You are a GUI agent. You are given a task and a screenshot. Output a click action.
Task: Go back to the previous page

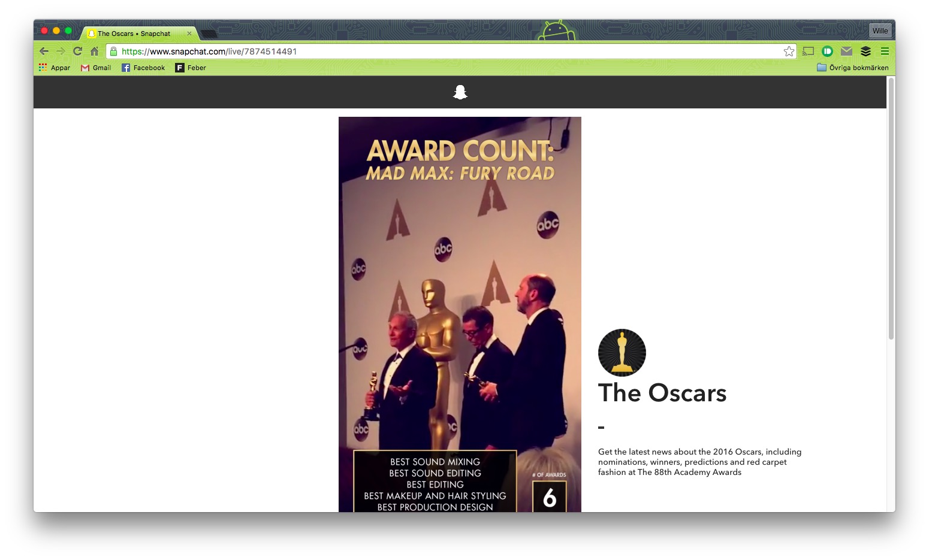coord(44,52)
